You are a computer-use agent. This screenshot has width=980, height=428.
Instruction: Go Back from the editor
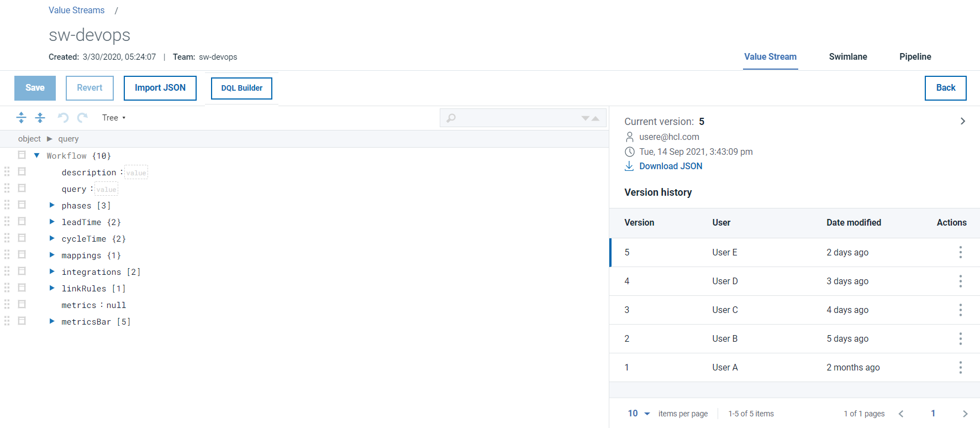[x=946, y=88]
